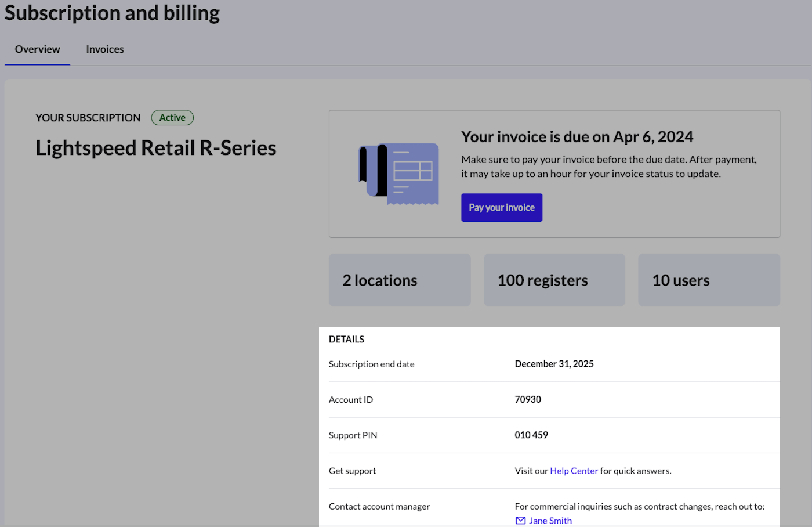Click the 100 registers card
Image resolution: width=812 pixels, height=527 pixels.
(554, 280)
